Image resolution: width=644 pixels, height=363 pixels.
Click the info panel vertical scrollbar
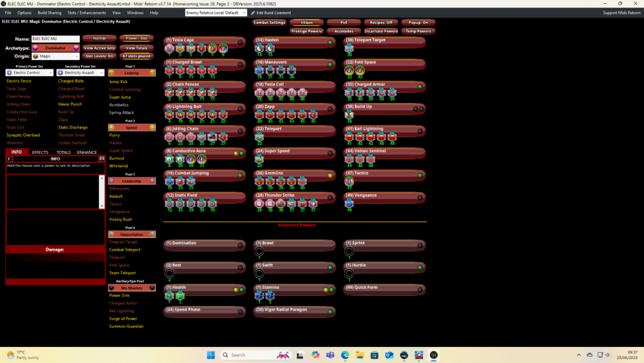(x=101, y=191)
